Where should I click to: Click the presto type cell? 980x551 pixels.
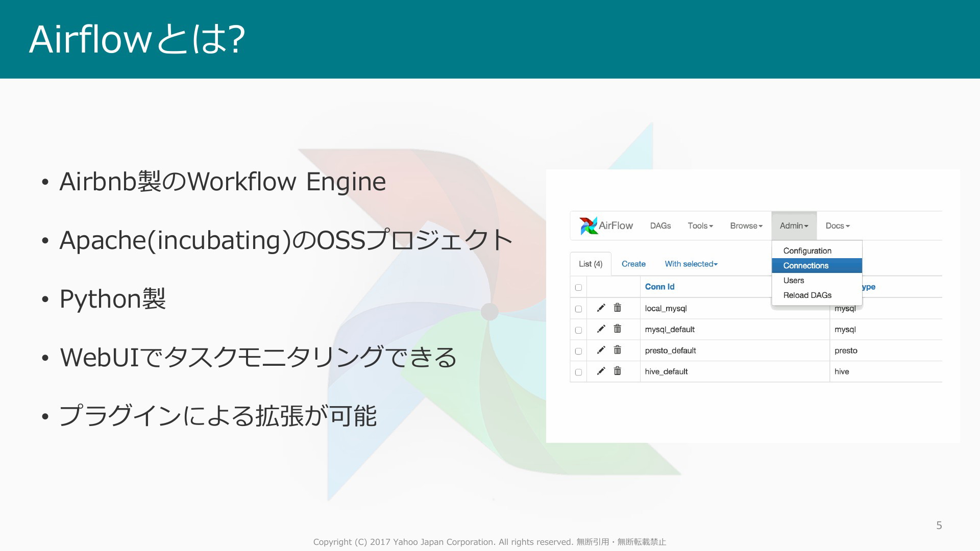846,351
